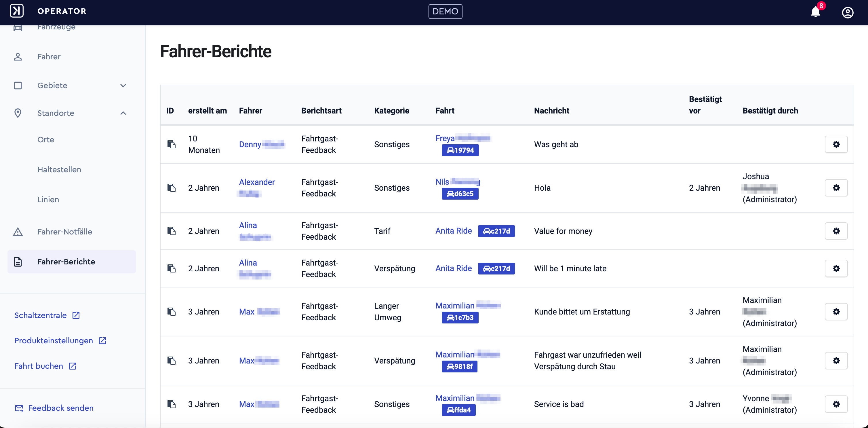Click the 'erstellt am' column header

[207, 111]
